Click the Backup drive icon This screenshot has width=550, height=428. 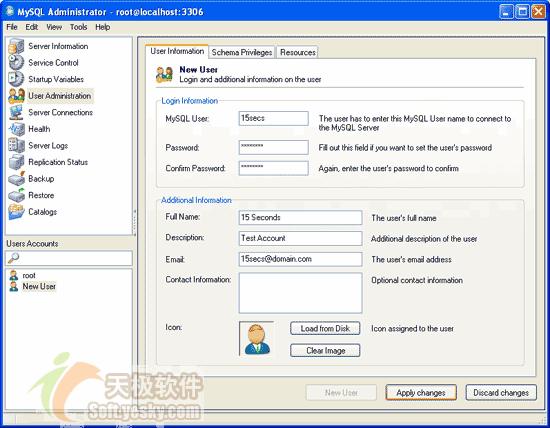(16, 179)
